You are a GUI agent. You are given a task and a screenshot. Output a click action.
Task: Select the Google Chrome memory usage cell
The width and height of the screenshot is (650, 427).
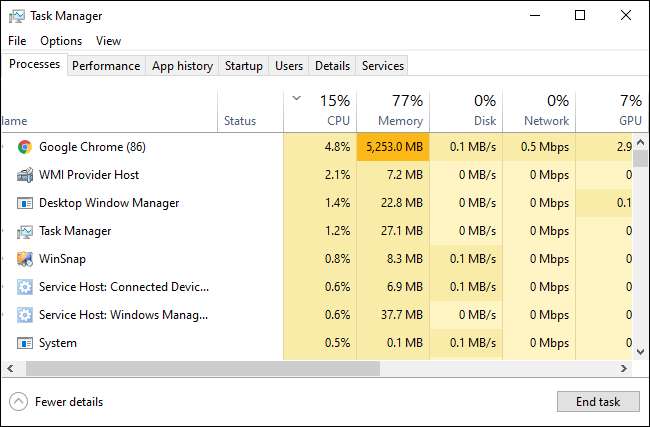pos(393,147)
